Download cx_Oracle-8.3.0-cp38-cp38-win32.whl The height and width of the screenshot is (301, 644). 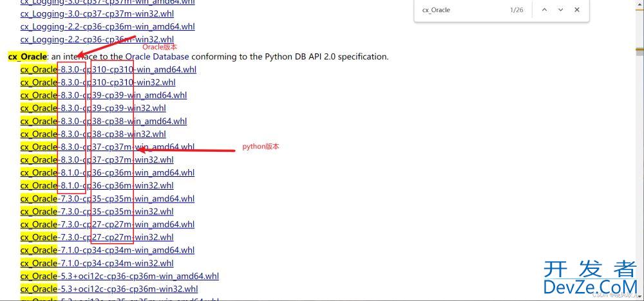click(x=93, y=134)
